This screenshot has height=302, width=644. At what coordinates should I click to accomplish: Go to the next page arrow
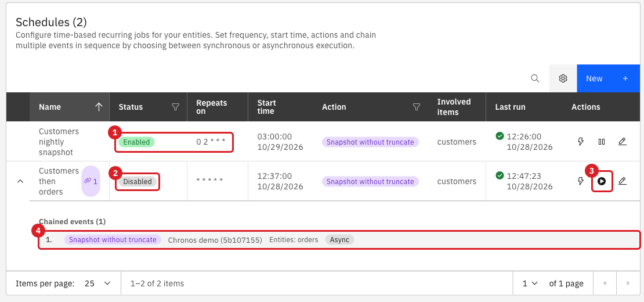(x=628, y=283)
